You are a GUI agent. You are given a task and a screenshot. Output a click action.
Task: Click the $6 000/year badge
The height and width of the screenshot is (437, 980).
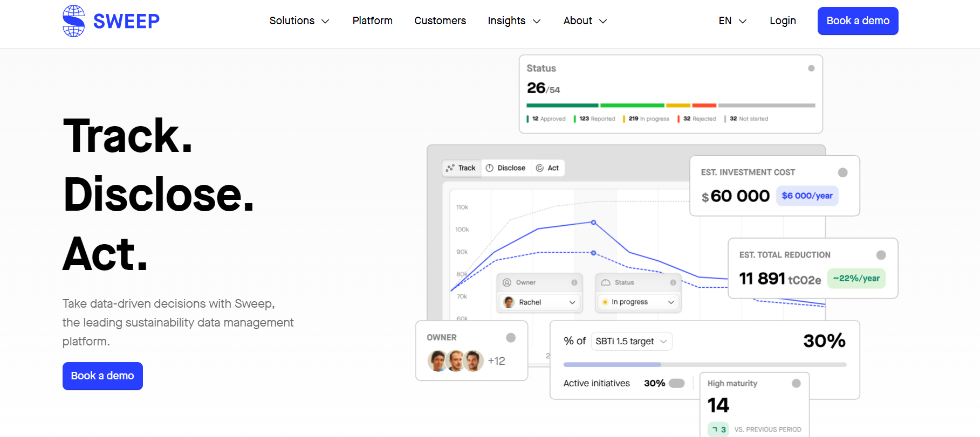pos(807,196)
